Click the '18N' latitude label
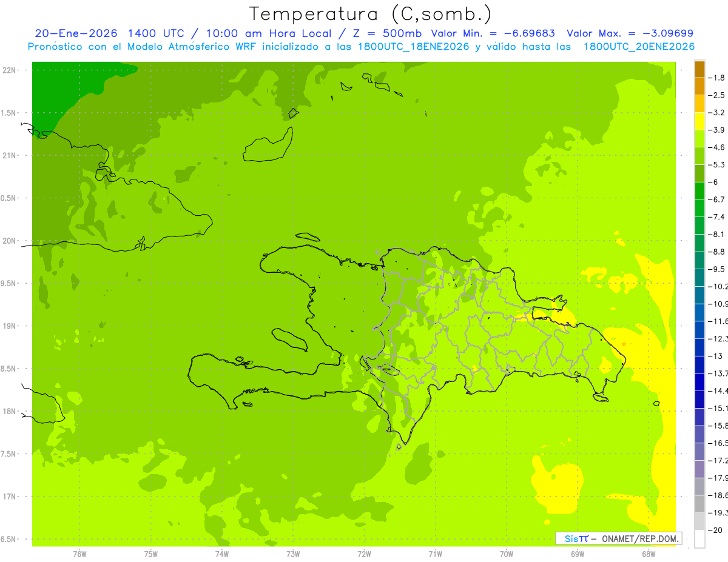This screenshot has width=728, height=562. [10, 412]
